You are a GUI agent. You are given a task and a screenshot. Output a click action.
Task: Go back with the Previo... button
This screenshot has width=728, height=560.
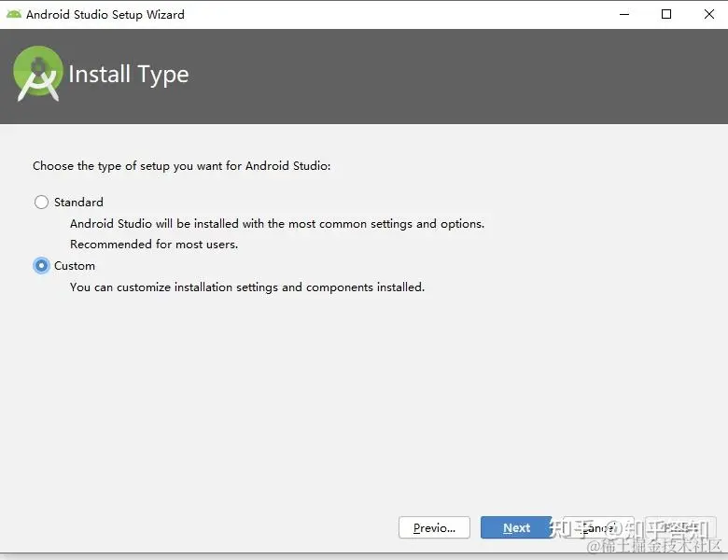434,528
